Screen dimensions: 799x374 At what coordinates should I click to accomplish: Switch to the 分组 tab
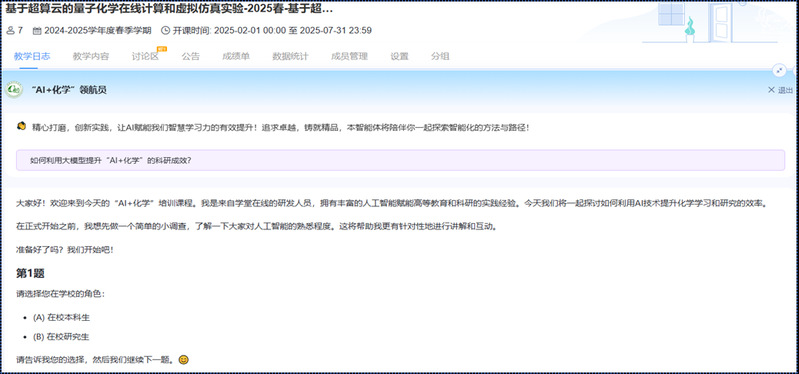click(440, 57)
